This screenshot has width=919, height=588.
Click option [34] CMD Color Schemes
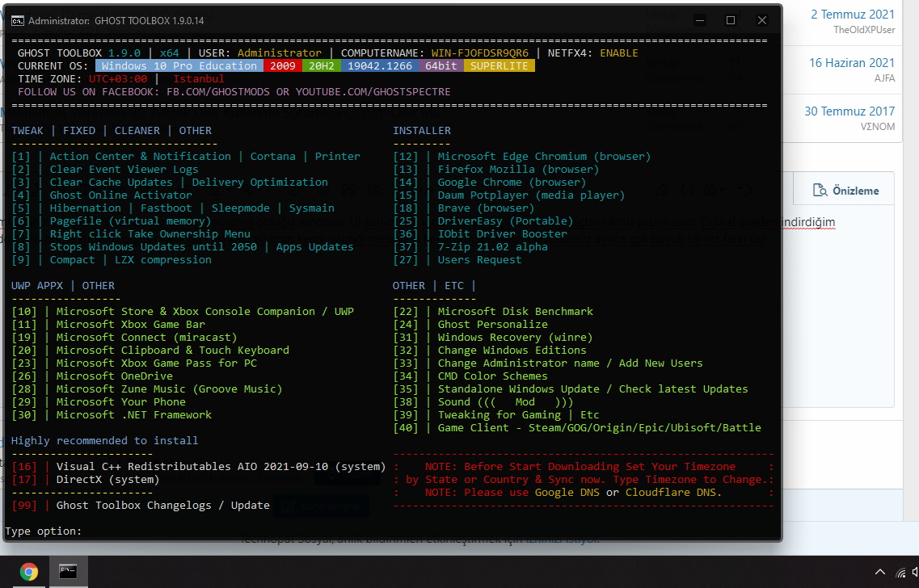pyautogui.click(x=470, y=376)
